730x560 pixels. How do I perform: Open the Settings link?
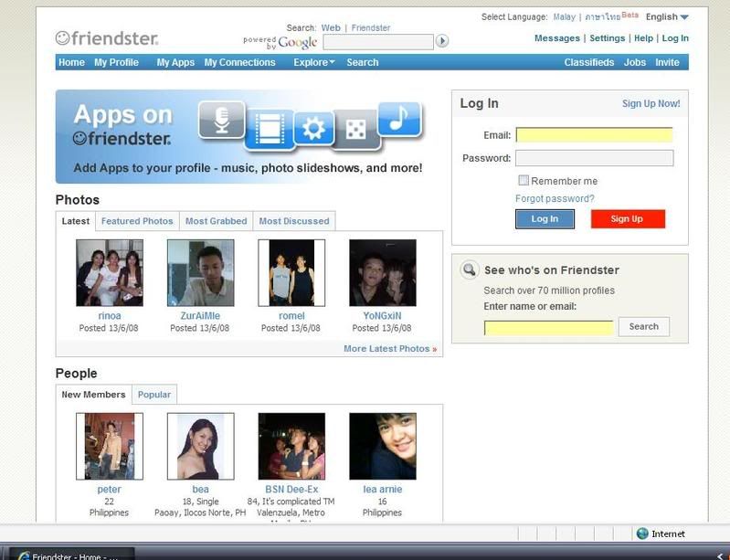(607, 38)
